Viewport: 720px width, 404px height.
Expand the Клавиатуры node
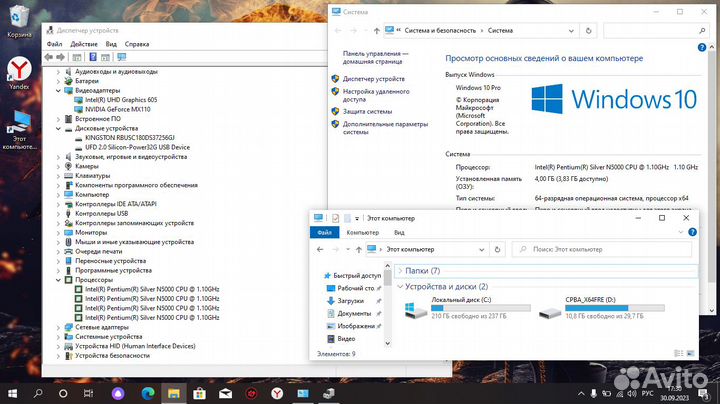58,176
